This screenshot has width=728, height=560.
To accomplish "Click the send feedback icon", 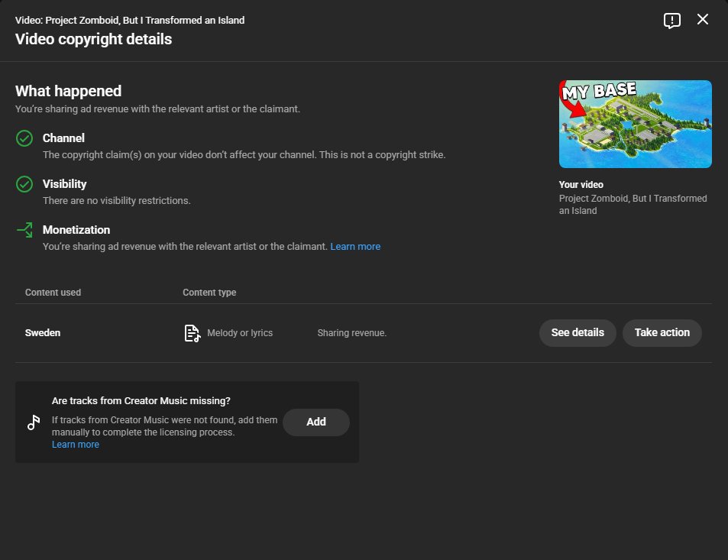I will click(x=671, y=21).
